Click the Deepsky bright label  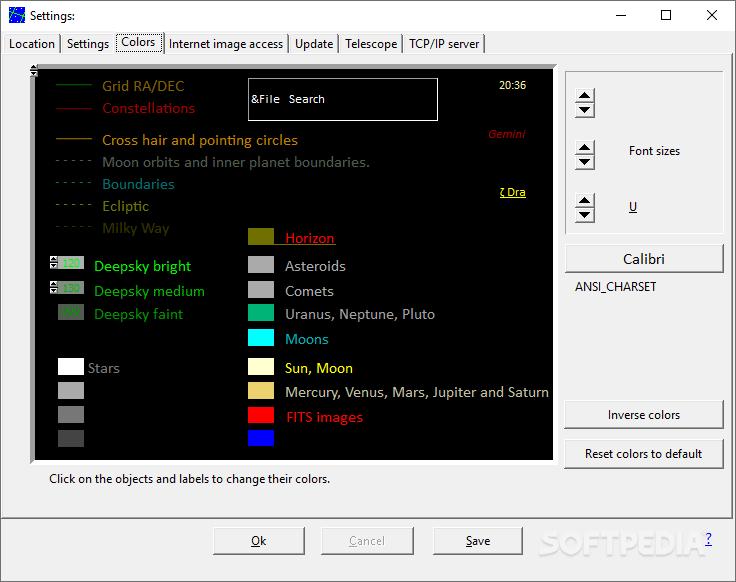coord(143,266)
